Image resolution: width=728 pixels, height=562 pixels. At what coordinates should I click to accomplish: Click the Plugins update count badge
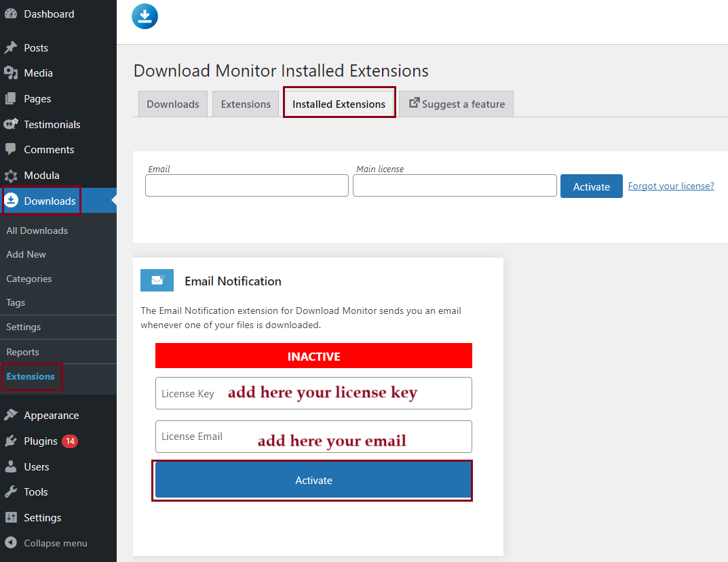(70, 441)
